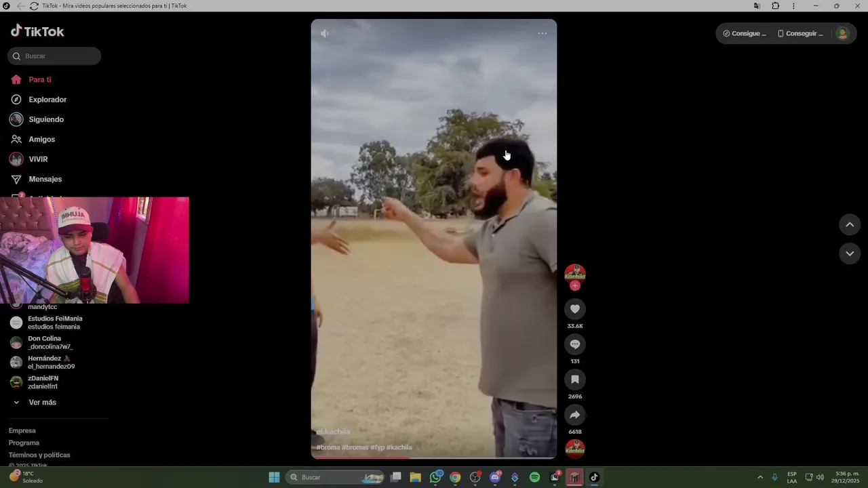The image size is (868, 488).
Task: Open Google Chrome from the taskbar
Action: click(455, 477)
